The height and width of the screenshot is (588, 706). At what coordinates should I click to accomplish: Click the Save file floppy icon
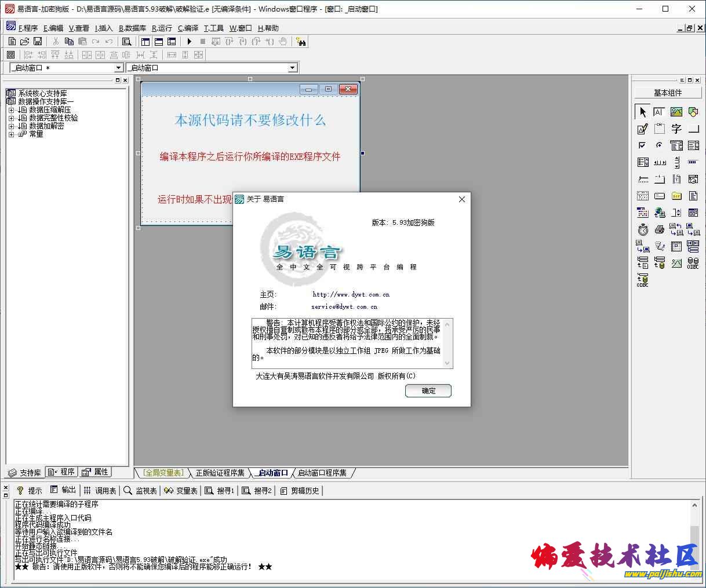pos(38,41)
